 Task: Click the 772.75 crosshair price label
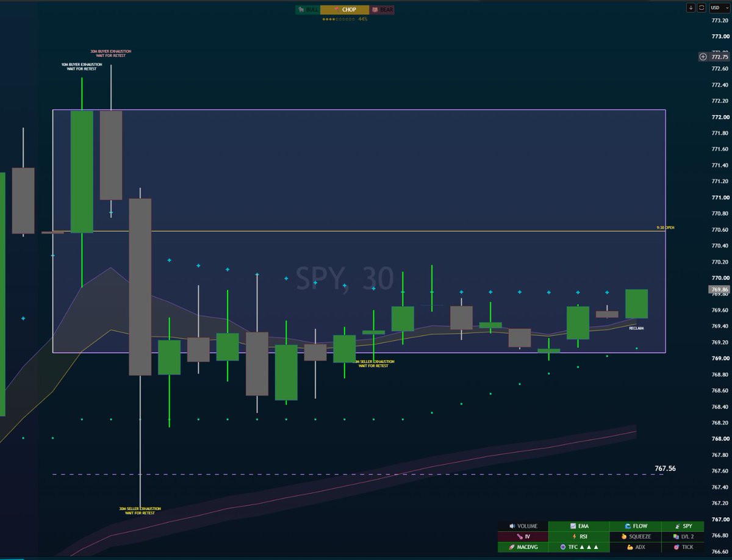720,57
